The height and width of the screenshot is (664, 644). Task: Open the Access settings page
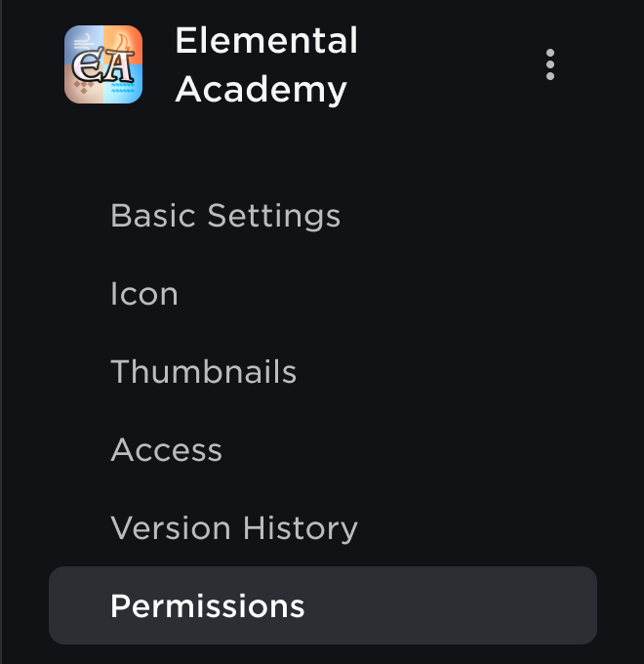click(x=167, y=450)
